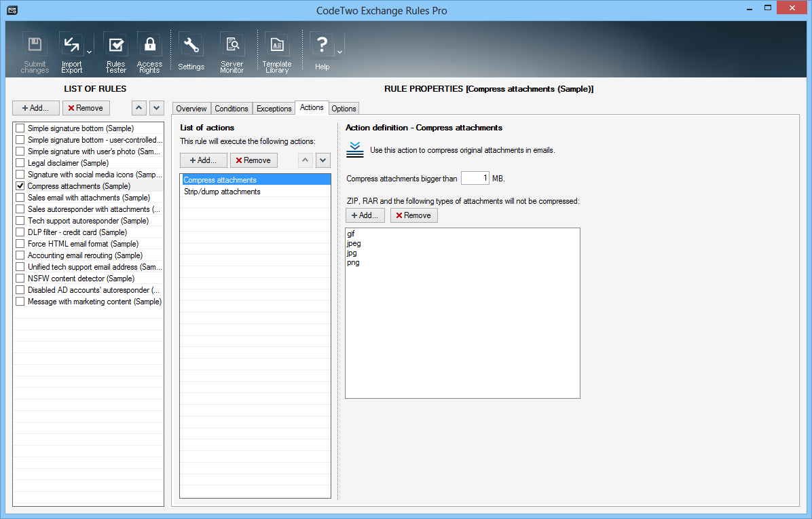Tick Simple signature with user's photo checkbox
The image size is (812, 519).
pyautogui.click(x=20, y=151)
